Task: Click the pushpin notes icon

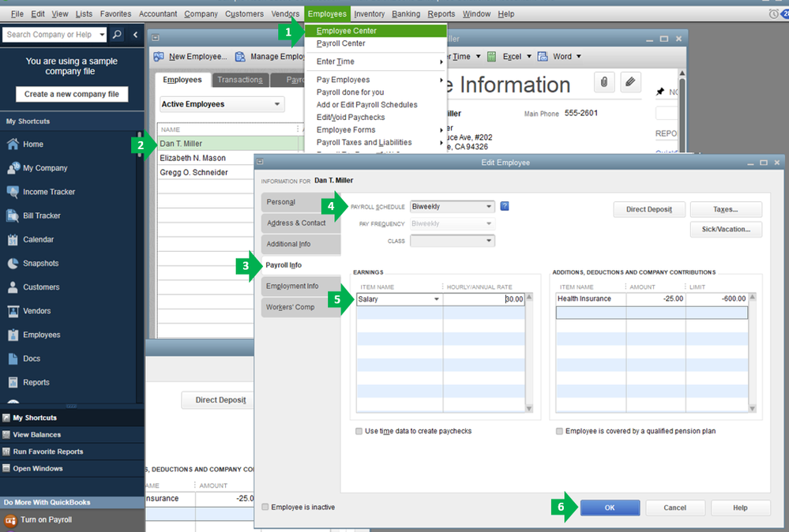Action: point(660,92)
